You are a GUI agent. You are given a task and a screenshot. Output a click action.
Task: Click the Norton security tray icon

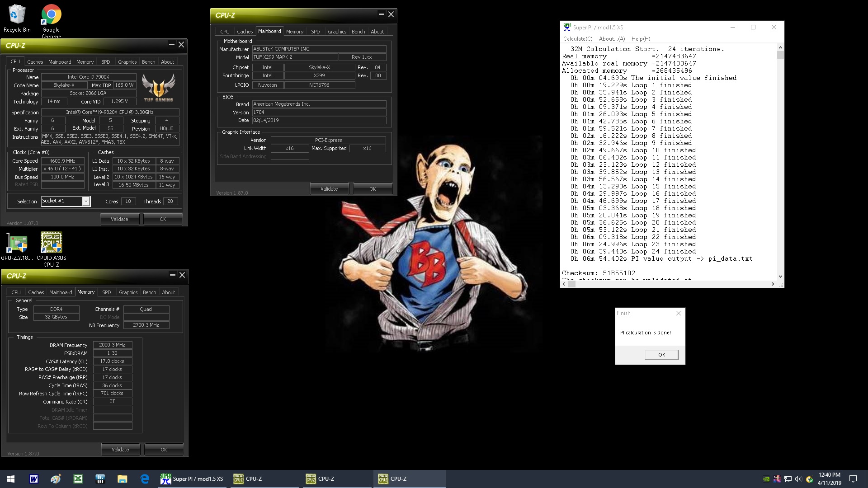[x=809, y=479]
